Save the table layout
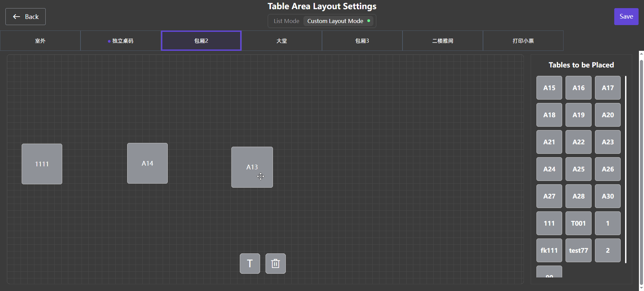 click(626, 17)
